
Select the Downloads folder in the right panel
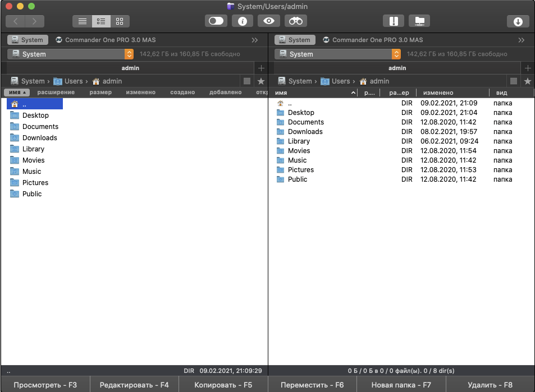point(305,132)
